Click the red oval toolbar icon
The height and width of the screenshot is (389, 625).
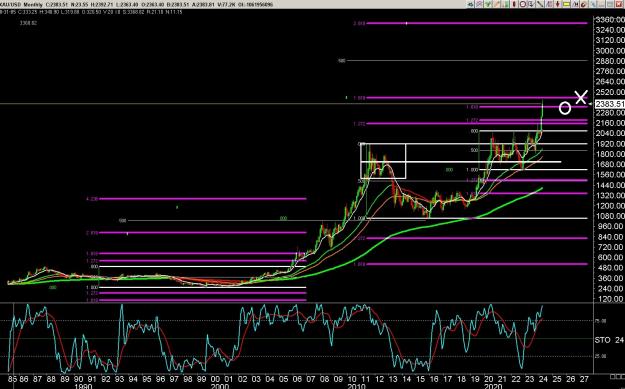[514, 4]
